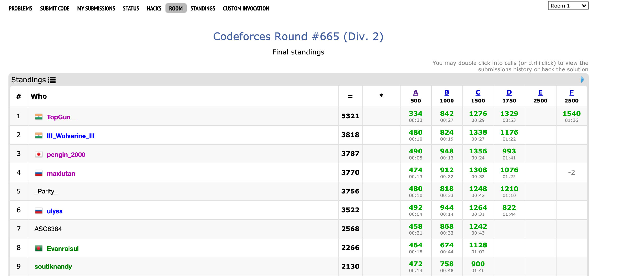Screen dimensions: 644x276
Task: Click _Parity_ username
Action: pos(46,191)
